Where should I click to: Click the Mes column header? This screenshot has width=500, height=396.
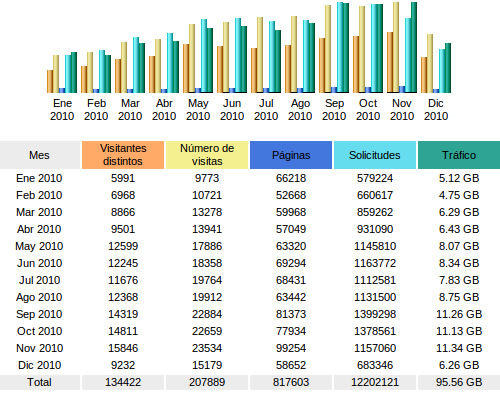pyautogui.click(x=39, y=155)
